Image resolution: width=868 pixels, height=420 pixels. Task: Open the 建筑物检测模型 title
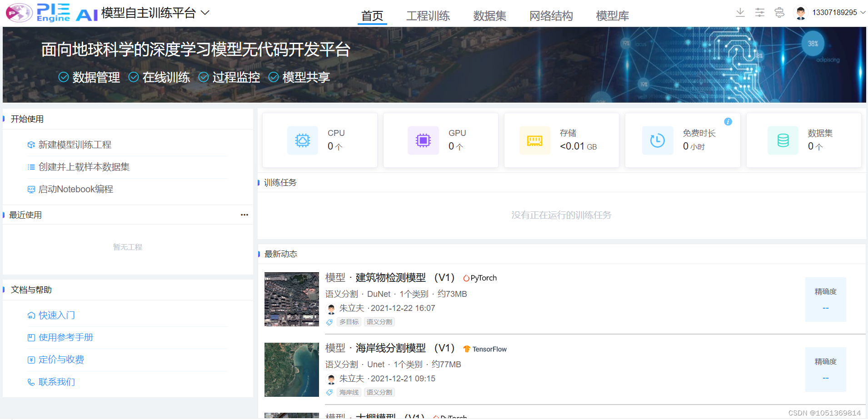391,278
